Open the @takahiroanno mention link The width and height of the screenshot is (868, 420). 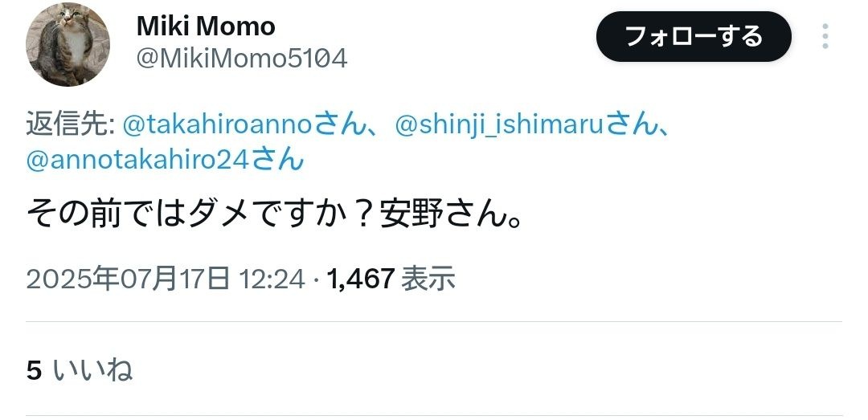click(x=218, y=126)
